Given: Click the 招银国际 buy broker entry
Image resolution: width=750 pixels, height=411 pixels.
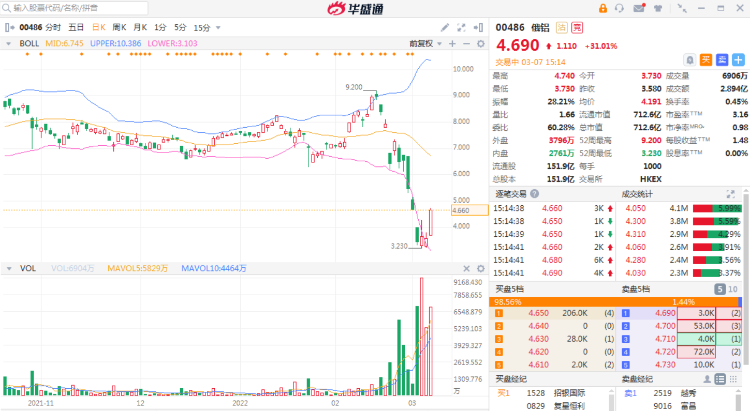Looking at the screenshot, I should pyautogui.click(x=570, y=393).
